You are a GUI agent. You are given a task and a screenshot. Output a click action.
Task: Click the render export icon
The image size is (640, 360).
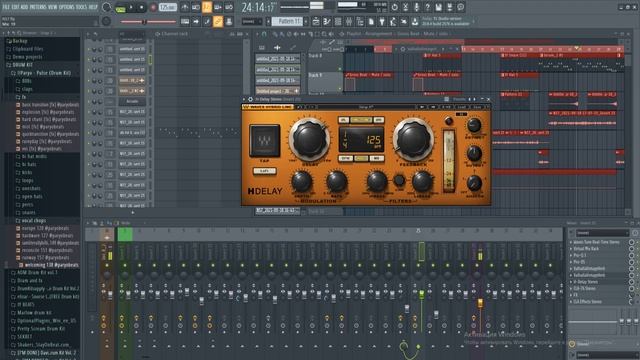pyautogui.click(x=449, y=7)
